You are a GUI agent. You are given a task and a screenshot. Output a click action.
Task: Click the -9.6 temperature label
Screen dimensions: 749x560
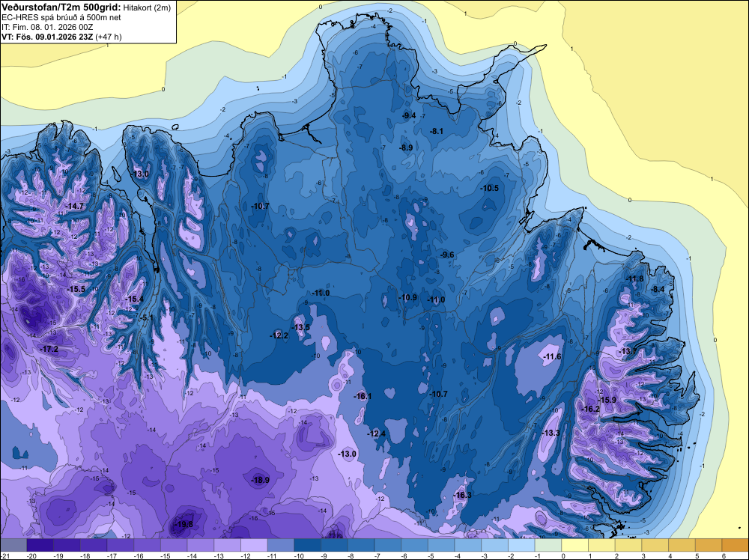(x=447, y=255)
